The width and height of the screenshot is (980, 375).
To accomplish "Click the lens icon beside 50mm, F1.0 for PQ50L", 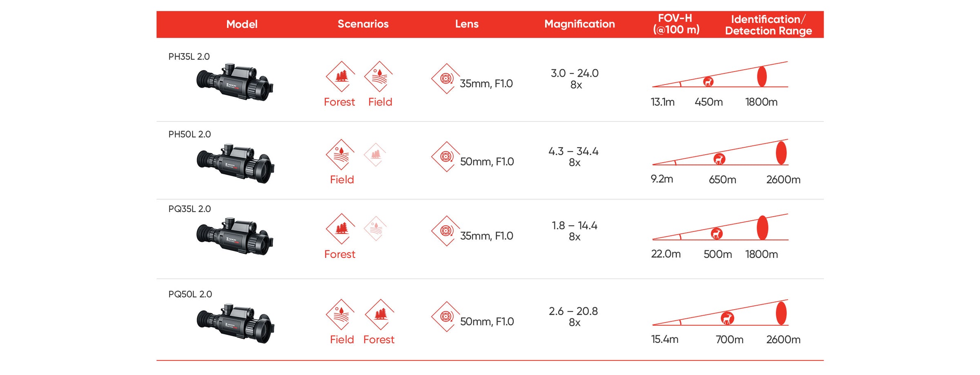I will pos(446,317).
